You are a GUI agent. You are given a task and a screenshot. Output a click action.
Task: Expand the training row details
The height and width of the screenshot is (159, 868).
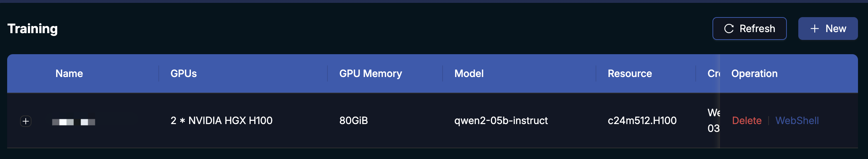26,121
